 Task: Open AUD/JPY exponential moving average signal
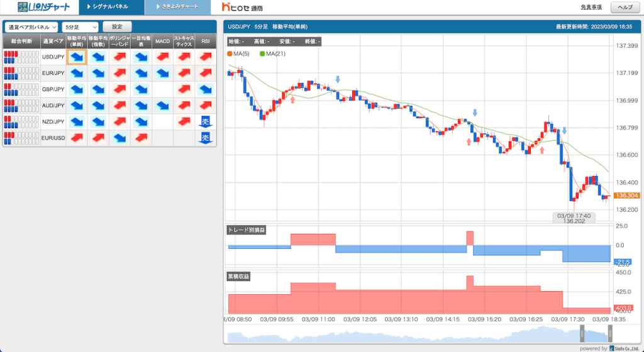pyautogui.click(x=98, y=106)
